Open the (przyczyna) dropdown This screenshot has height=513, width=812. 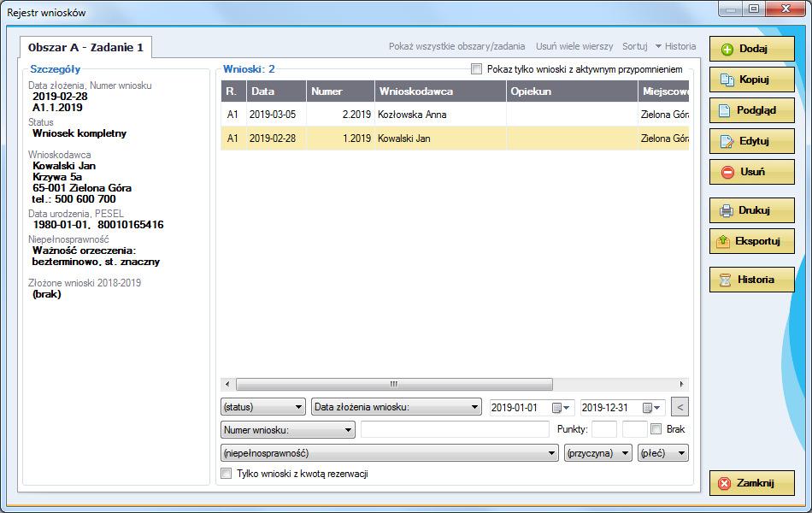(x=598, y=453)
